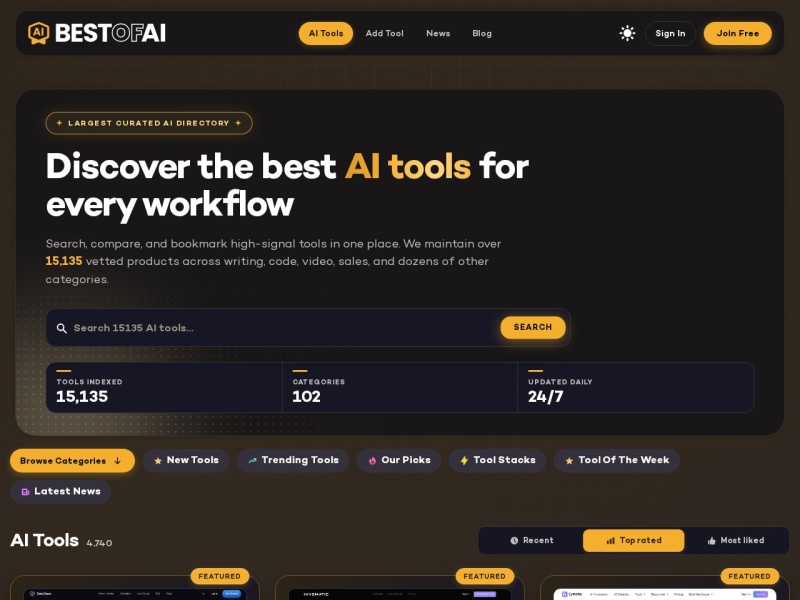This screenshot has height=600, width=800.
Task: Click the 4,740 tools count
Action: [x=99, y=543]
